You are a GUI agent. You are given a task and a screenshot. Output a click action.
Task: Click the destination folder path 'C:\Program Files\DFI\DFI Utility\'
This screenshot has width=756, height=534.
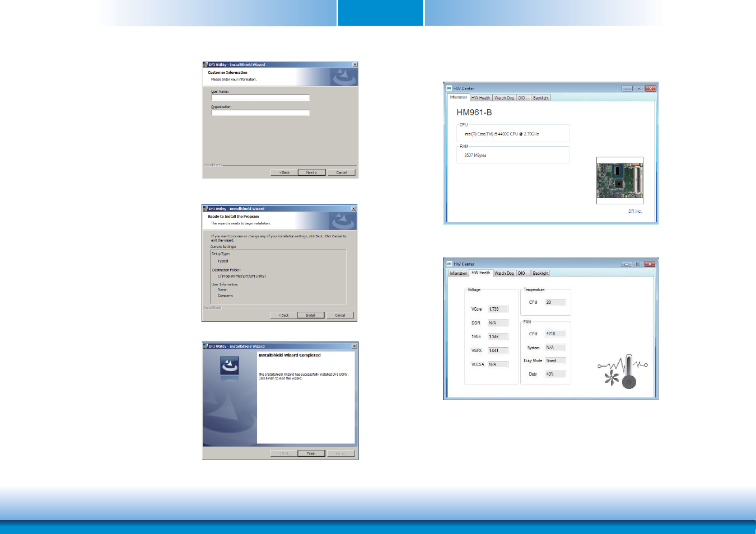(x=242, y=276)
